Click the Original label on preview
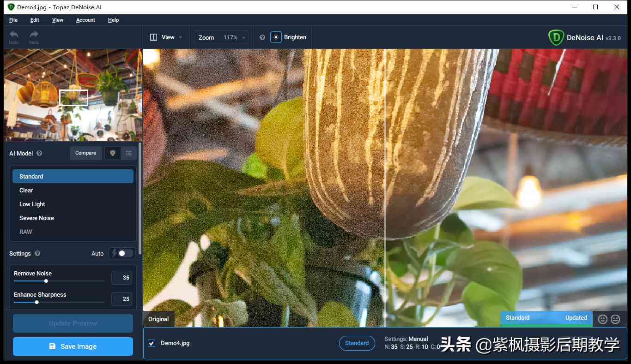631x364 pixels. click(x=158, y=319)
